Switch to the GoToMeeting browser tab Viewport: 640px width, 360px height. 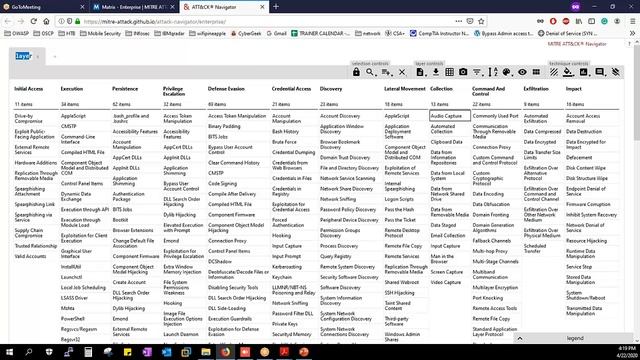tap(44, 7)
